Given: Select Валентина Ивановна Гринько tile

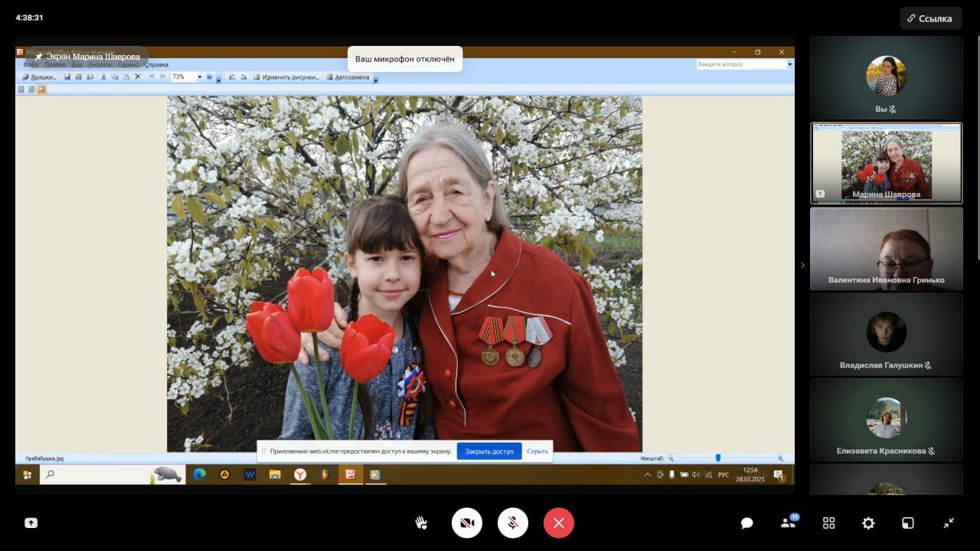Looking at the screenshot, I should [x=887, y=249].
